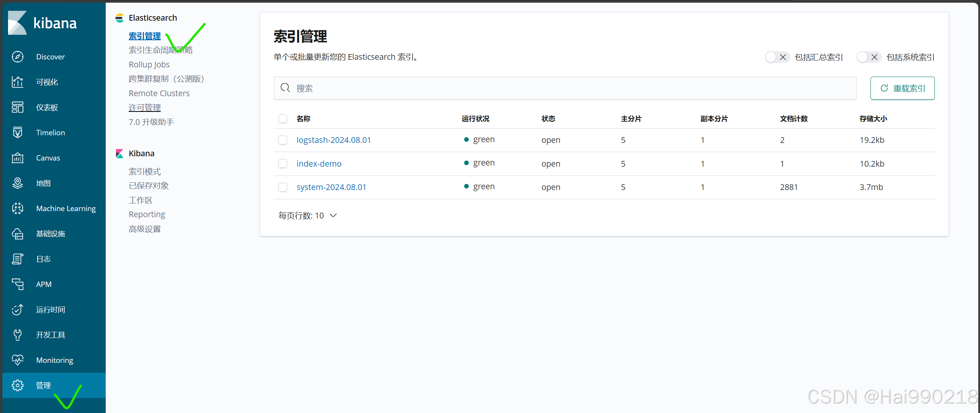The image size is (980, 413).
Task: Click the search magnifier icon
Action: [285, 88]
